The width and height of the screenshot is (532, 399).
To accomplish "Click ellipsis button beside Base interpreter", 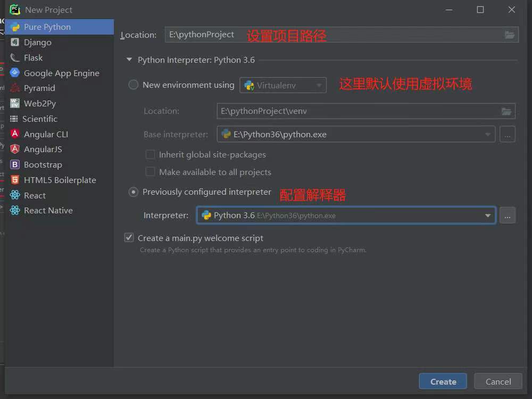I will tap(507, 135).
